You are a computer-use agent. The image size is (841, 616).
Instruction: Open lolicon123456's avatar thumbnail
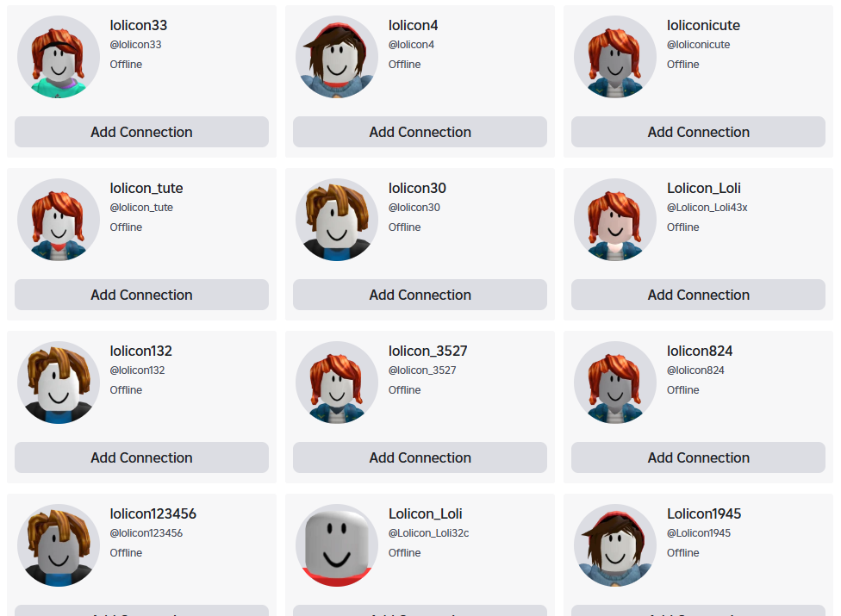59,545
